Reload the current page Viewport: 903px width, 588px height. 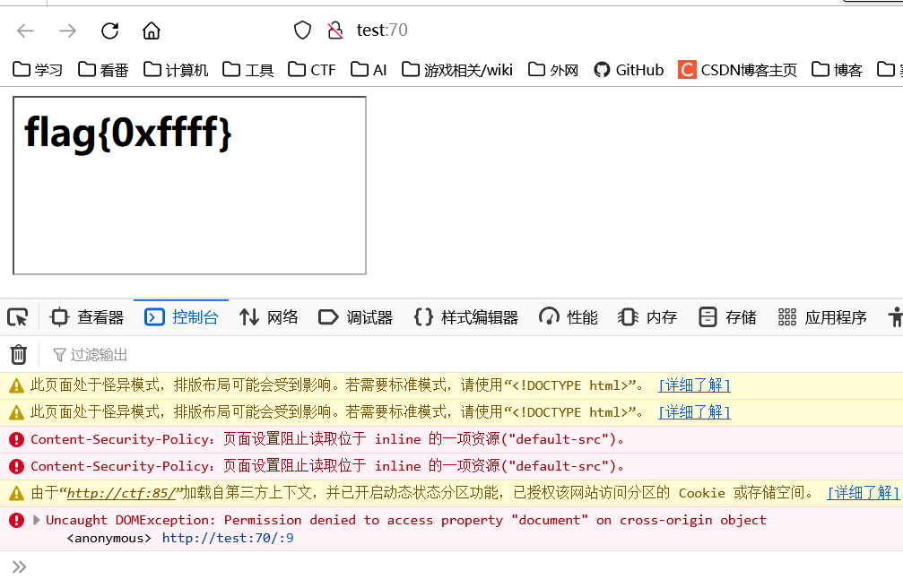110,30
